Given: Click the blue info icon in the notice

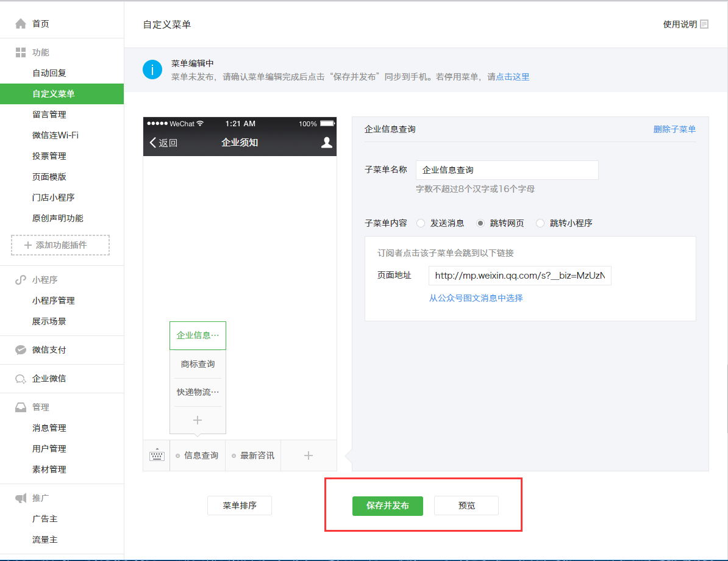Looking at the screenshot, I should [152, 70].
